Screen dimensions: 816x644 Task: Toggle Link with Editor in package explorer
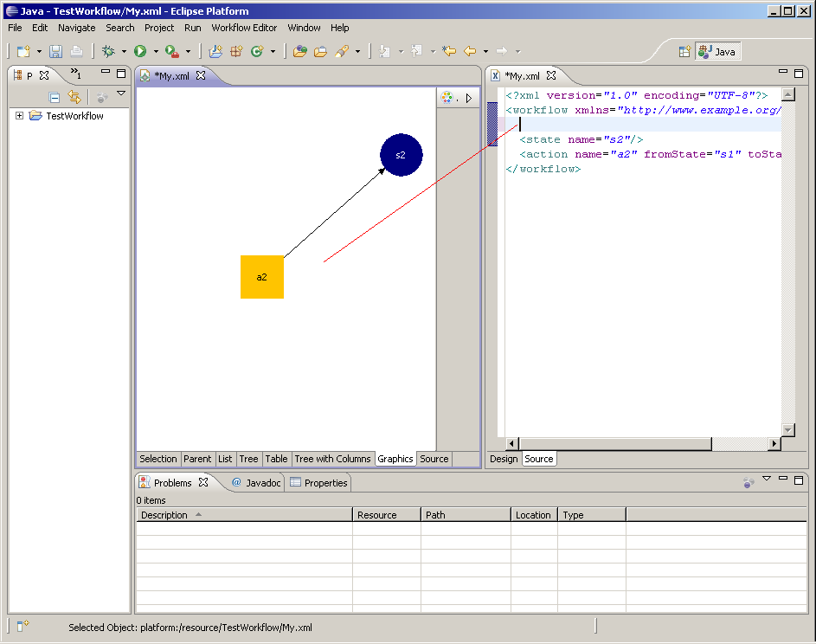click(74, 98)
